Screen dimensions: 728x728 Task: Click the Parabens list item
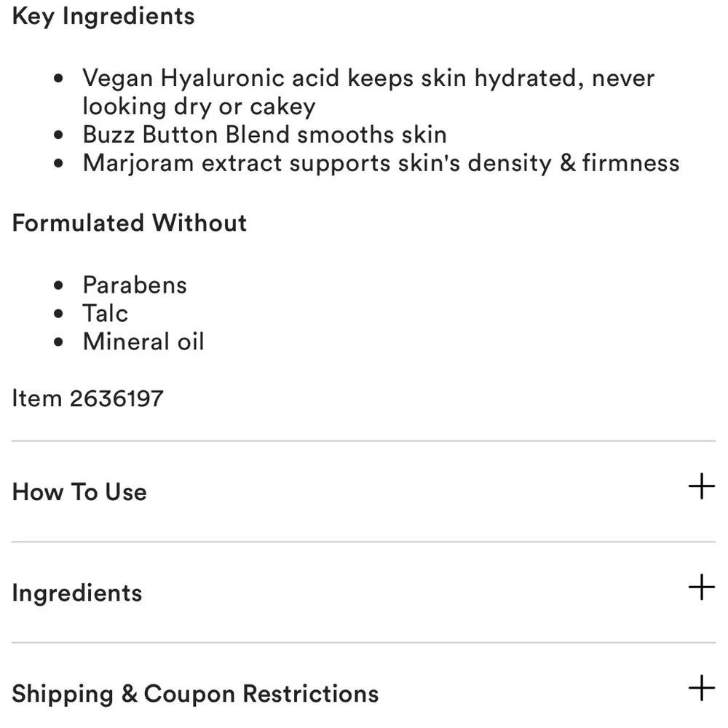(x=135, y=285)
